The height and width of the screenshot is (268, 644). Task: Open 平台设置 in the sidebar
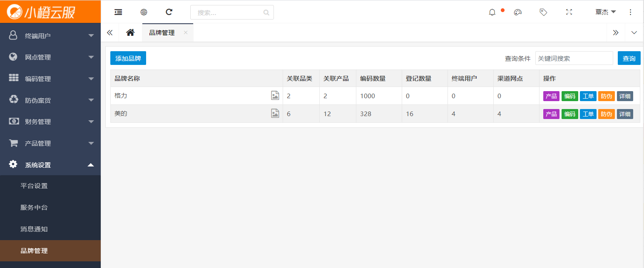tap(50, 186)
